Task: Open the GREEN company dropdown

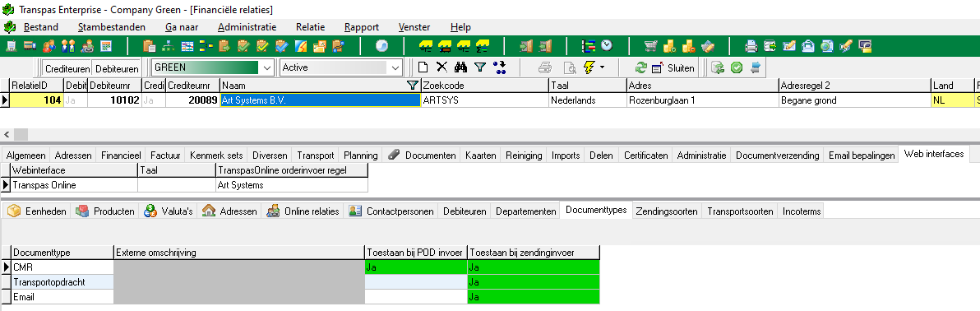Action: click(x=267, y=67)
